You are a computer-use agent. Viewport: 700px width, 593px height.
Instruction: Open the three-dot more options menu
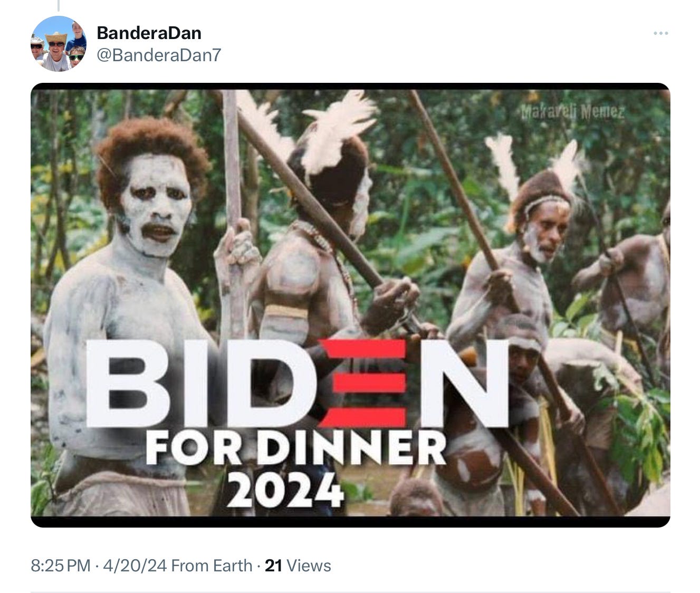pos(660,33)
